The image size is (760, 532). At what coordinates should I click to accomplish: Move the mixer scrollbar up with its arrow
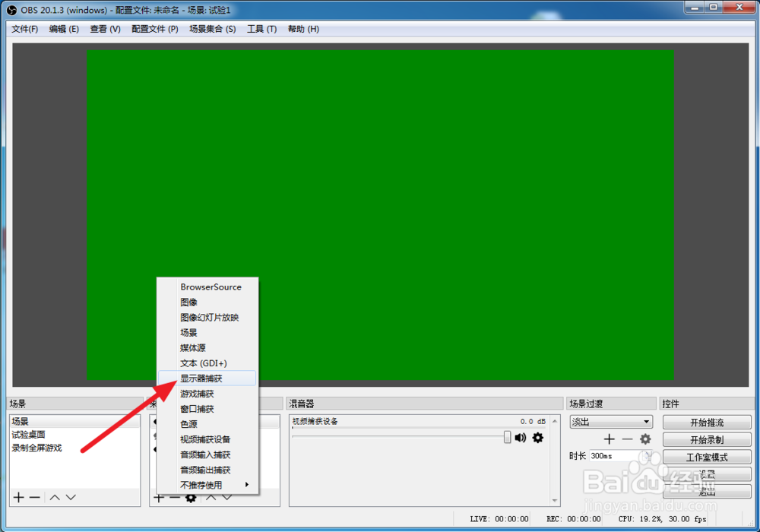pos(555,421)
